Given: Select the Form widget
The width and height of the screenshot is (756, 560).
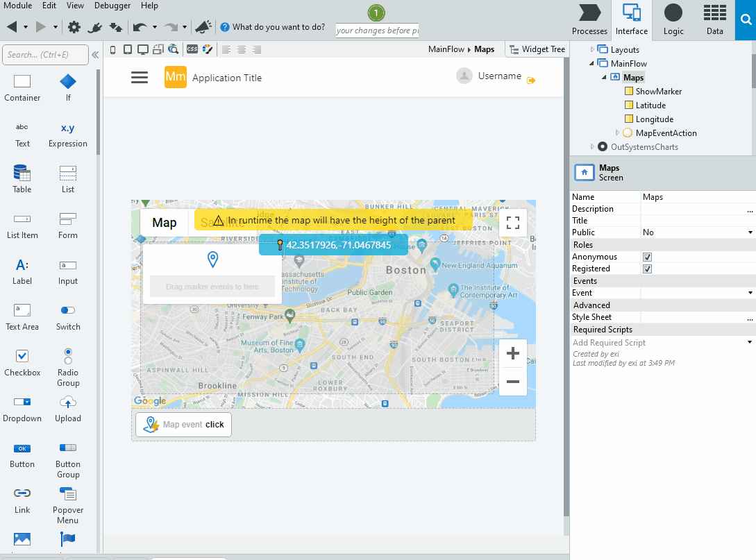Looking at the screenshot, I should [x=68, y=226].
